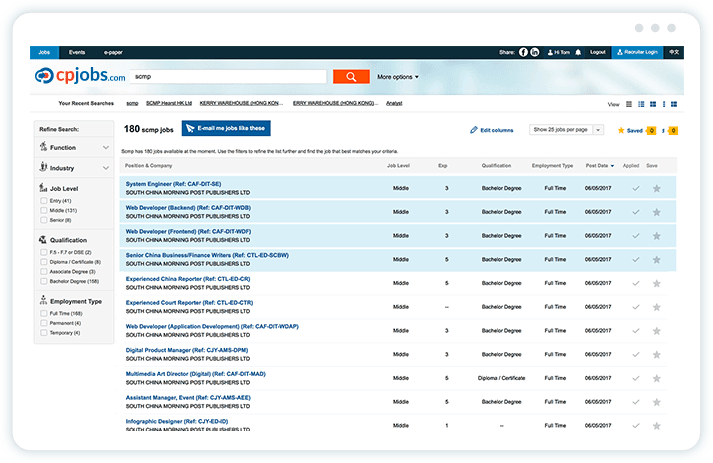This screenshot has height=463, width=713.
Task: Expand the Industry filter
Action: point(74,168)
